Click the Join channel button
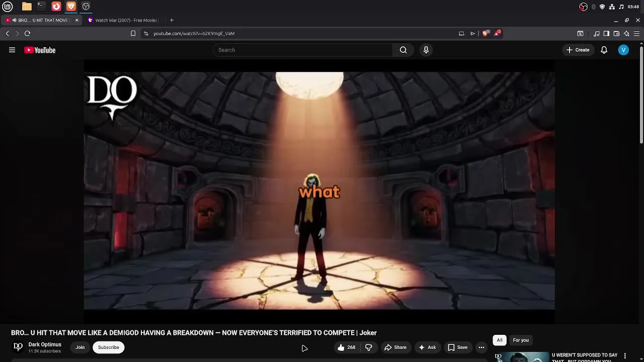The width and height of the screenshot is (644, 362). 80,347
